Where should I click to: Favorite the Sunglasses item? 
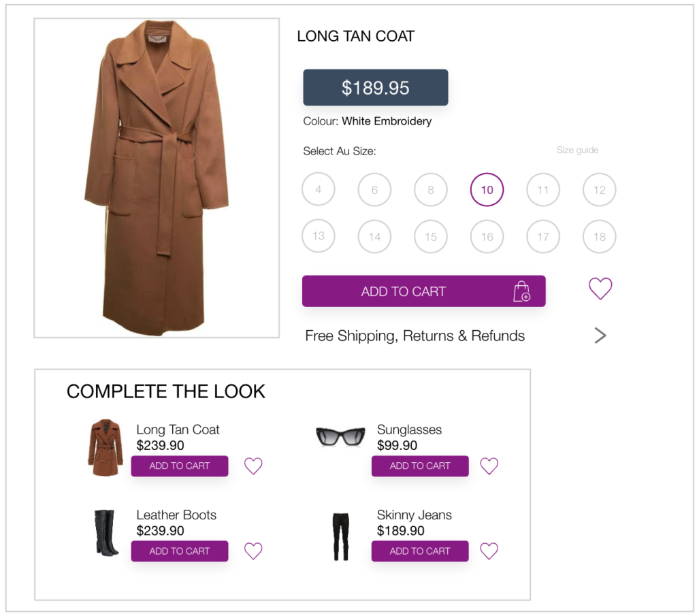(489, 466)
